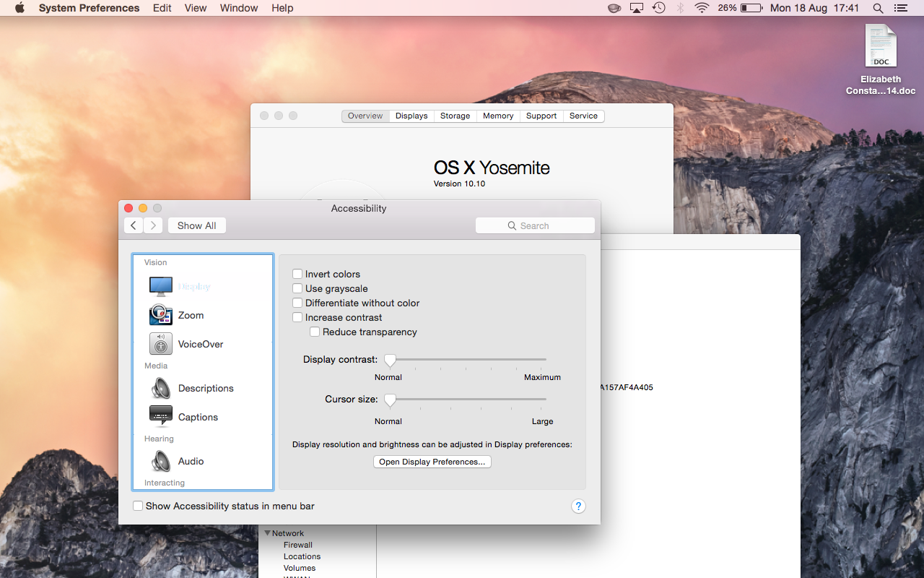Select the Elizabeth Consta...14.doc desktop file
The image size is (924, 578).
881,59
